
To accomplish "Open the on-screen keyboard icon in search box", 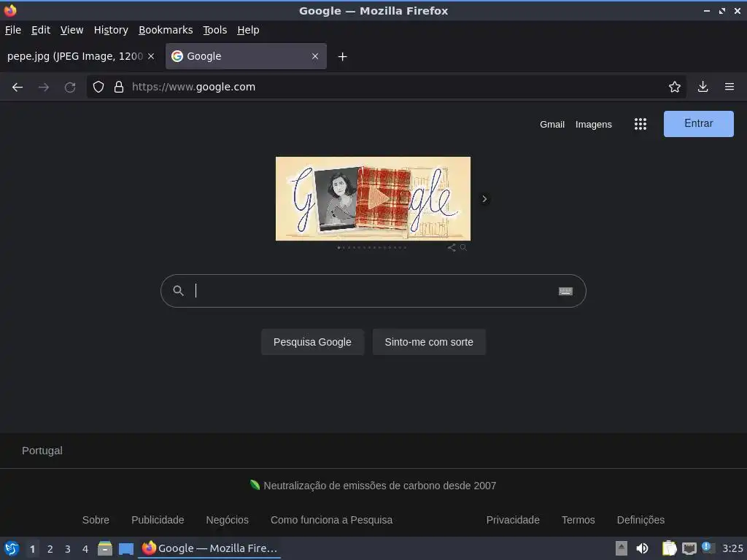I will (565, 291).
